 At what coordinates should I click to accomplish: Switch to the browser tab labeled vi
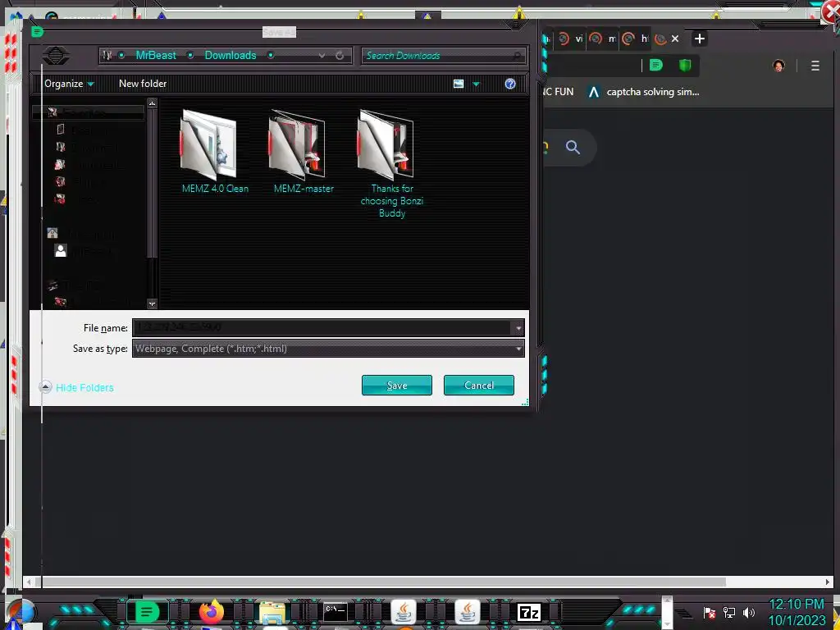tap(571, 39)
